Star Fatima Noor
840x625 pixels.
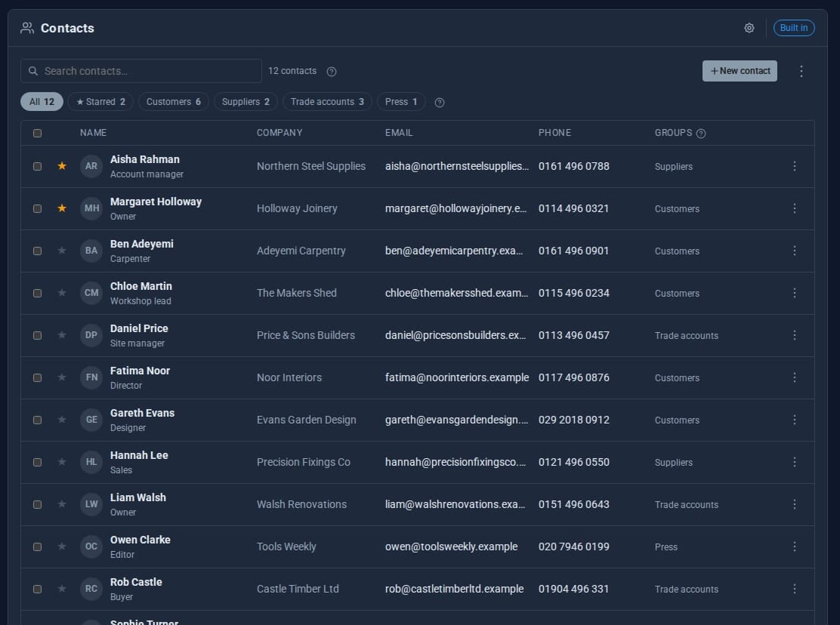pos(62,377)
